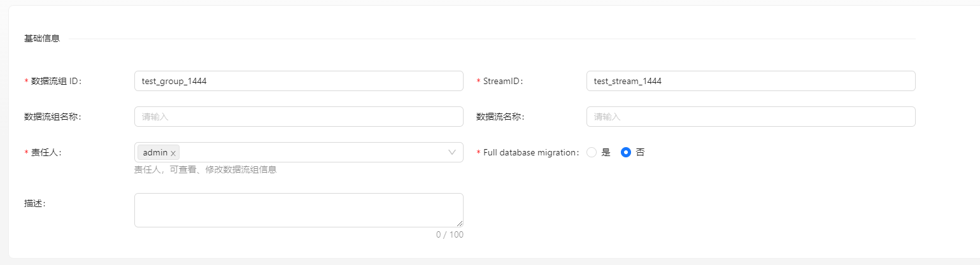This screenshot has height=265, width=980.
Task: Select 是 for Full database migration
Action: (592, 152)
